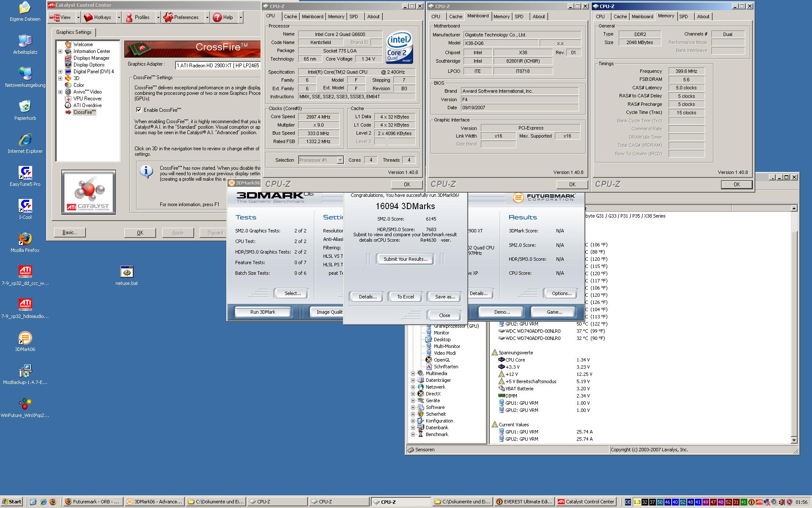
Task: Open Help button dropdown arrow
Action: point(241,17)
